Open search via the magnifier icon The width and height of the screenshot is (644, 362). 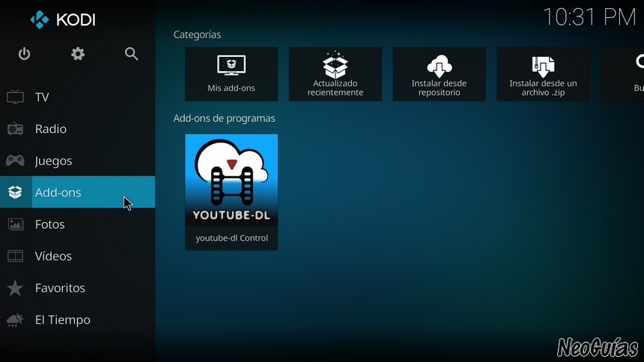132,54
